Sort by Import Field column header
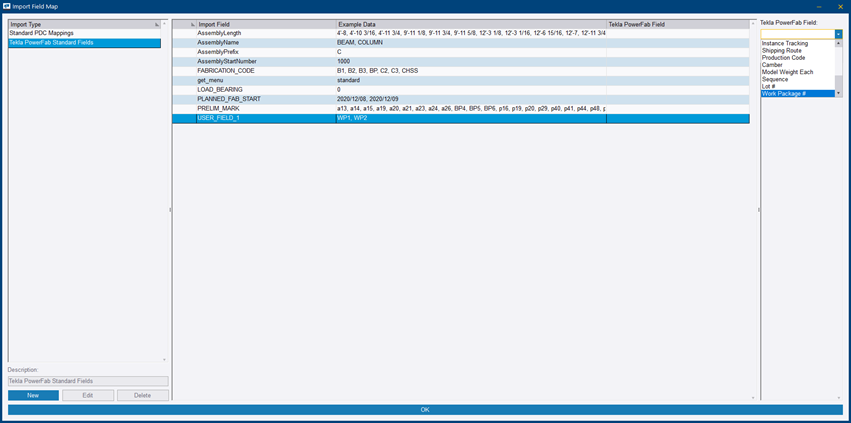Image resolution: width=851 pixels, height=423 pixels. (x=266, y=24)
